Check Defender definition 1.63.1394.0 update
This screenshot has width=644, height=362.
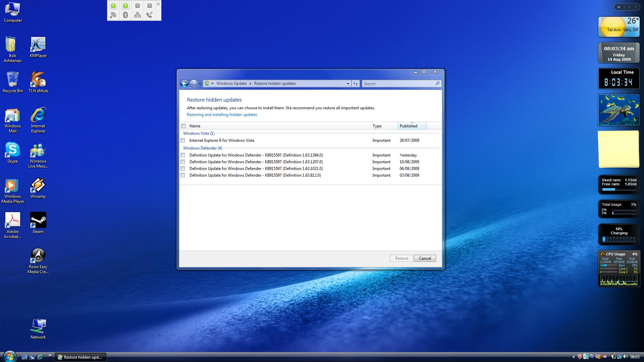coord(183,155)
